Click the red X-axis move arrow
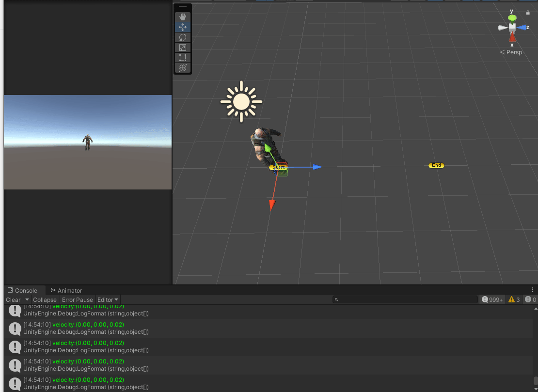Image resolution: width=538 pixels, height=392 pixels. point(272,205)
